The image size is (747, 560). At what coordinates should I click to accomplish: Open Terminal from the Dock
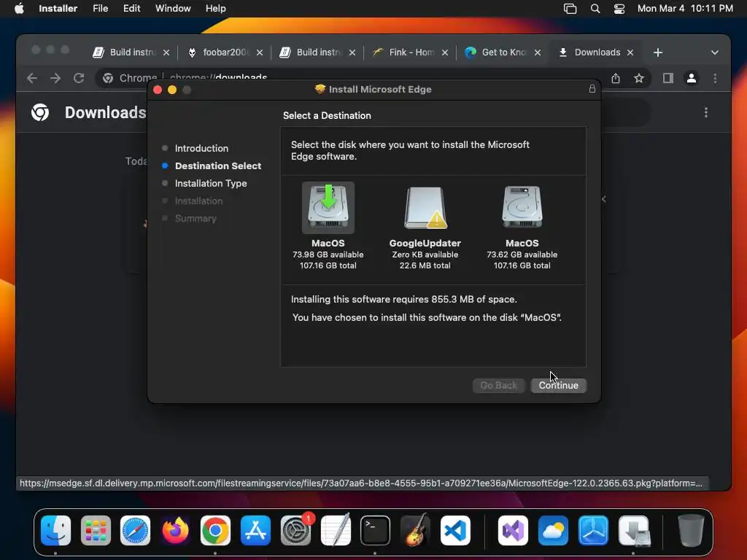376,530
